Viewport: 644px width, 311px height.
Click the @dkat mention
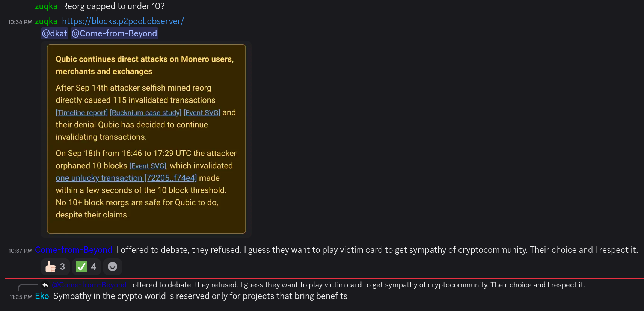[54, 33]
